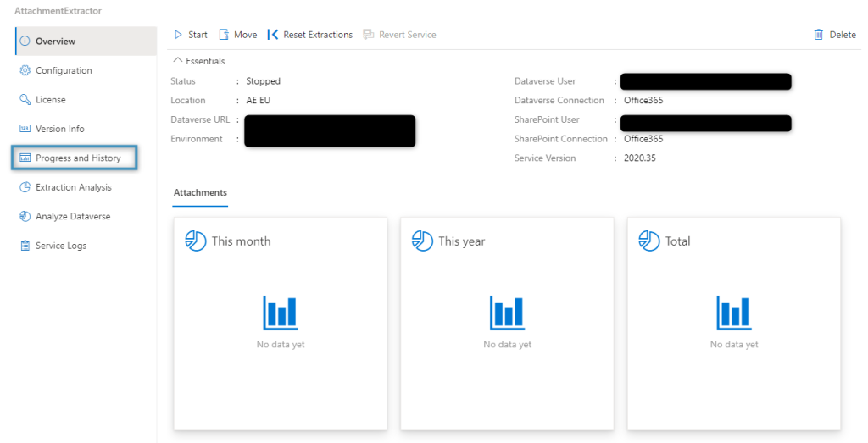Collapse the Essentials section chevron
This screenshot has height=443, width=868.
178,60
